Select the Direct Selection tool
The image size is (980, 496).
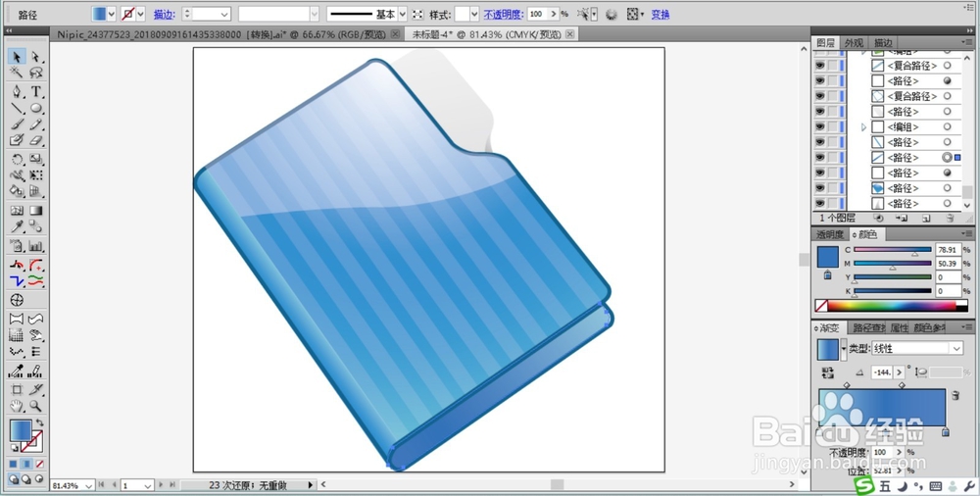coord(36,57)
